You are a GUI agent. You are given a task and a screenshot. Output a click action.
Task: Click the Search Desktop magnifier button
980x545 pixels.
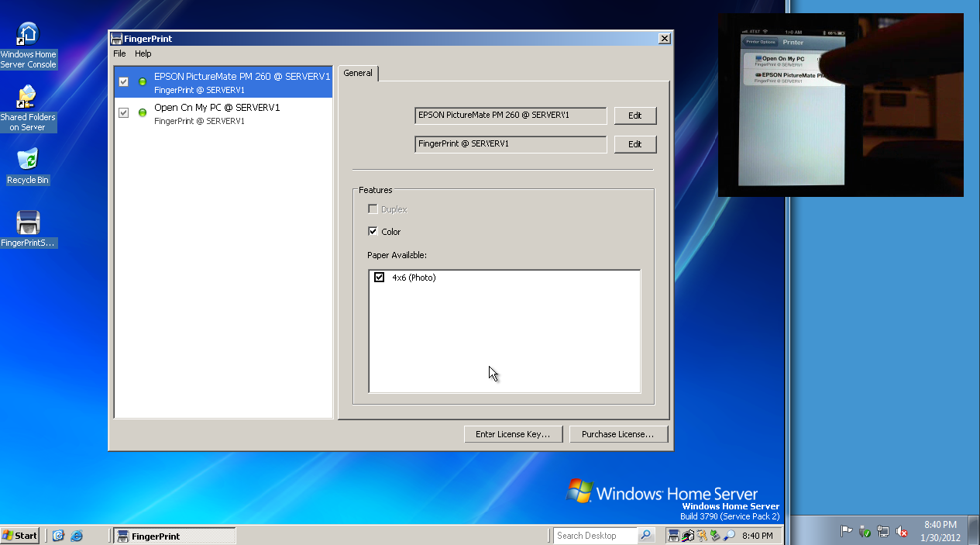tap(647, 536)
